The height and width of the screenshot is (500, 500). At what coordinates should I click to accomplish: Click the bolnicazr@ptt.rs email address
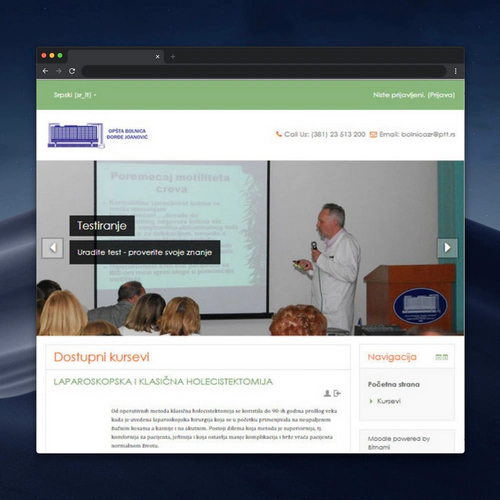[428, 134]
